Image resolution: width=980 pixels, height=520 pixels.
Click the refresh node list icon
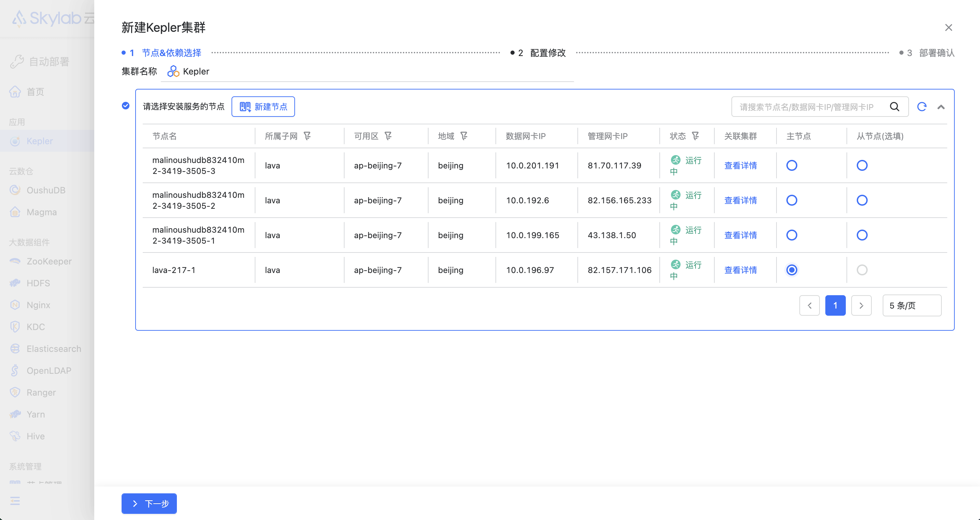[x=921, y=107]
